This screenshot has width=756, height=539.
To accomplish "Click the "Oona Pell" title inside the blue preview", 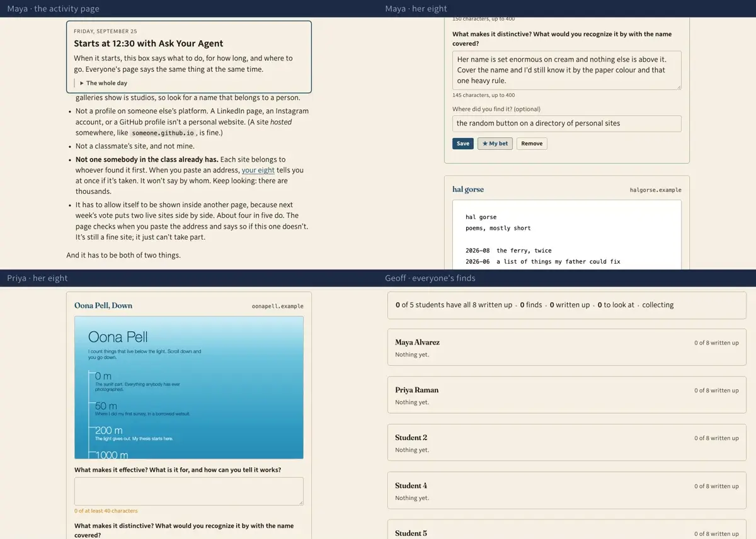I will click(x=118, y=336).
